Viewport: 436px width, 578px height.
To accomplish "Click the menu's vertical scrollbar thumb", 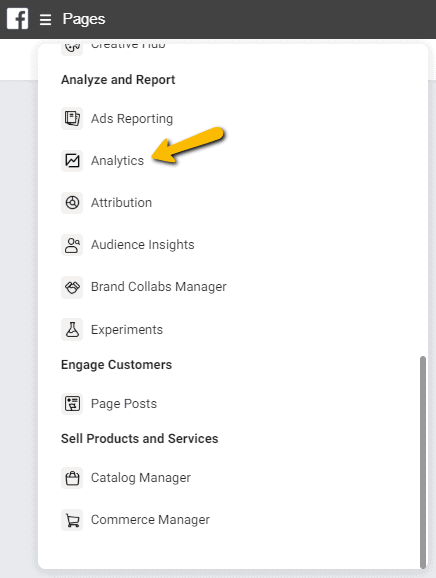I will coord(423,462).
